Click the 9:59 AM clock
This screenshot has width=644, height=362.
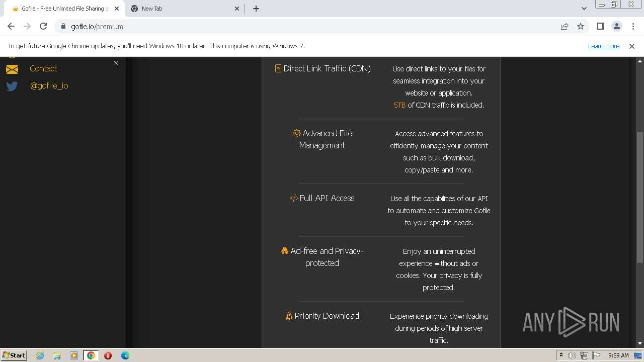618,355
